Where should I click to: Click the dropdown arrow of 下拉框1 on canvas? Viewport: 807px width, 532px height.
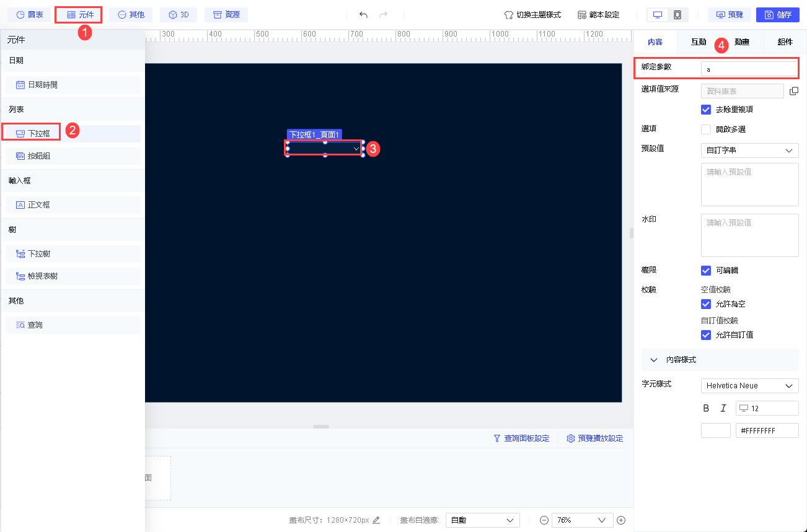point(356,149)
